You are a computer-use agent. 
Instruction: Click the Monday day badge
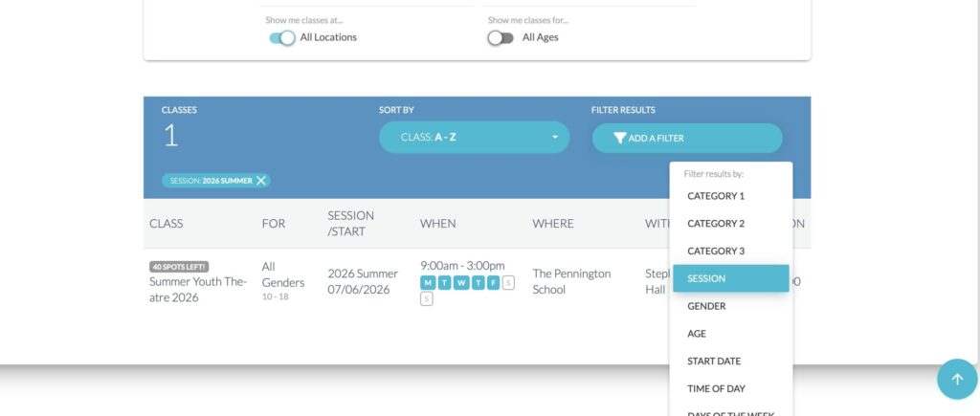[x=427, y=282]
